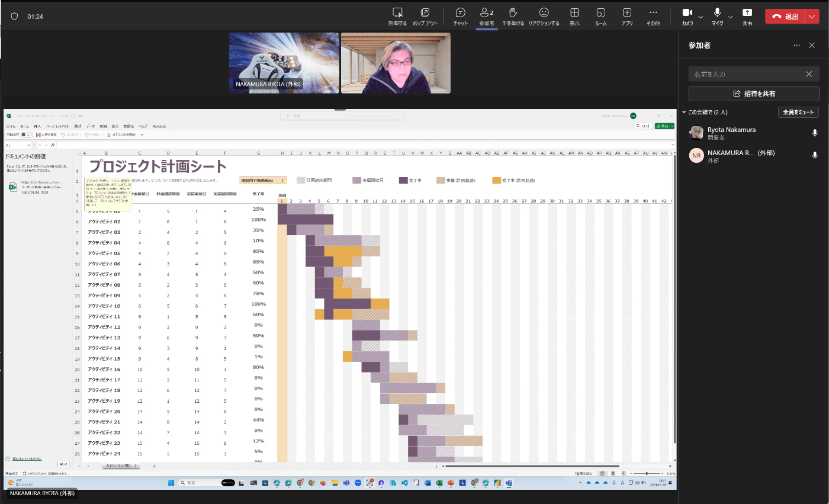Viewport: 829px width, 504px height.
Task: Click the NAKAMURA RYOTA (外部) video tile
Action: [x=284, y=63]
